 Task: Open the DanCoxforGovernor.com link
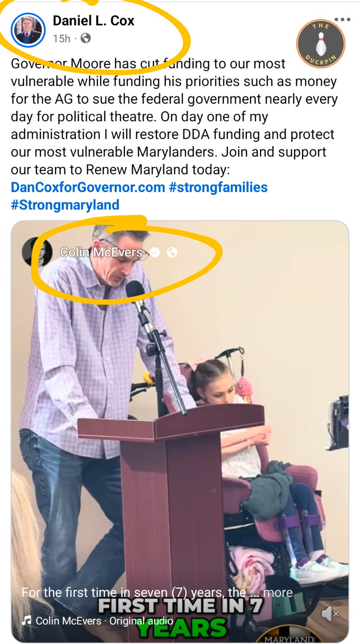pyautogui.click(x=88, y=187)
